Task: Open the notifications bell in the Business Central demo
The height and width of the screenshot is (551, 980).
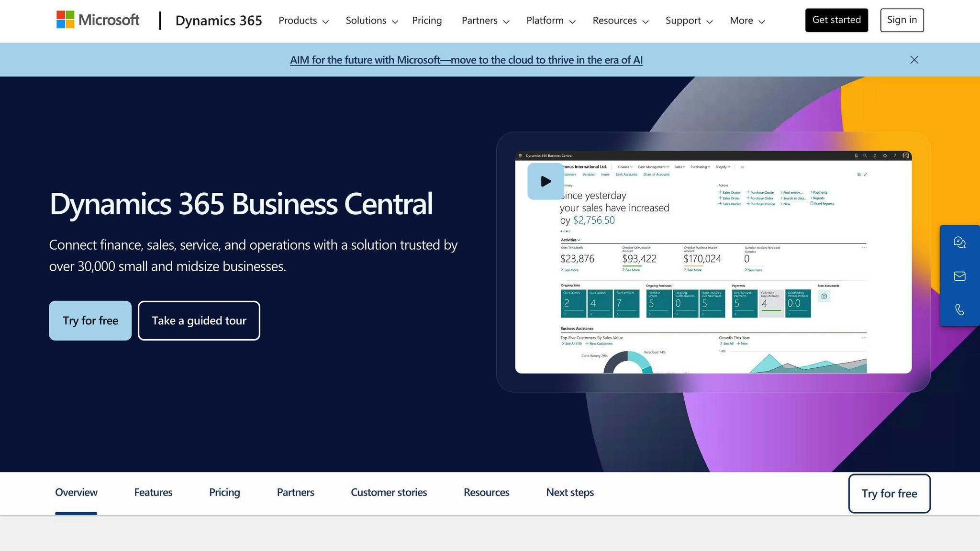Action: [875, 155]
